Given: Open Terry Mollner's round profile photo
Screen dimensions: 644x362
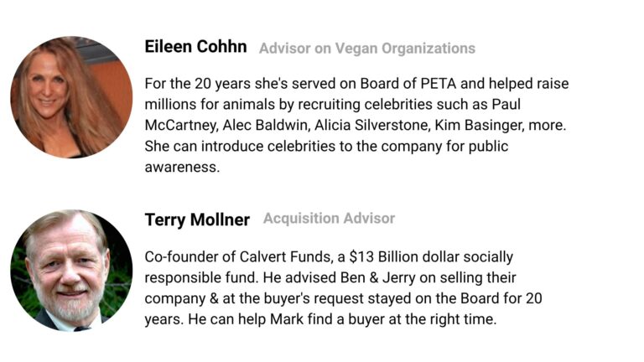Looking at the screenshot, I should click(x=71, y=271).
